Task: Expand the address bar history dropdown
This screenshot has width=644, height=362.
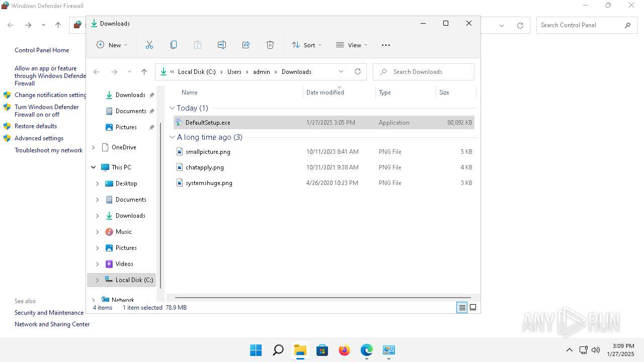Action: tap(341, 71)
